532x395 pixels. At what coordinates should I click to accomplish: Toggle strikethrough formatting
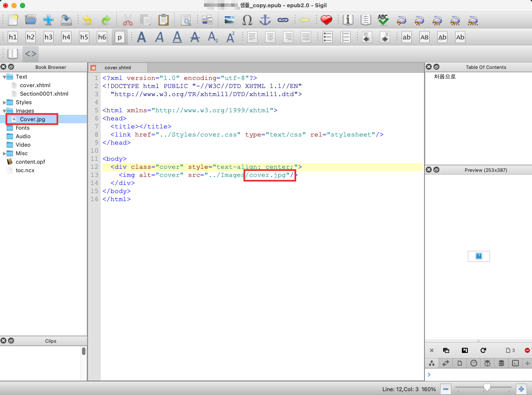[195, 37]
